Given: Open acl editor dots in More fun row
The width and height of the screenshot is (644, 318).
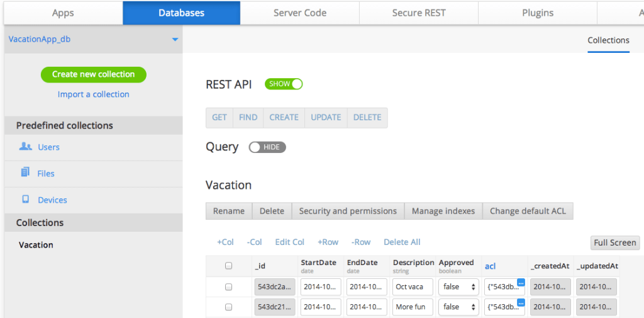Looking at the screenshot, I should [x=521, y=303].
